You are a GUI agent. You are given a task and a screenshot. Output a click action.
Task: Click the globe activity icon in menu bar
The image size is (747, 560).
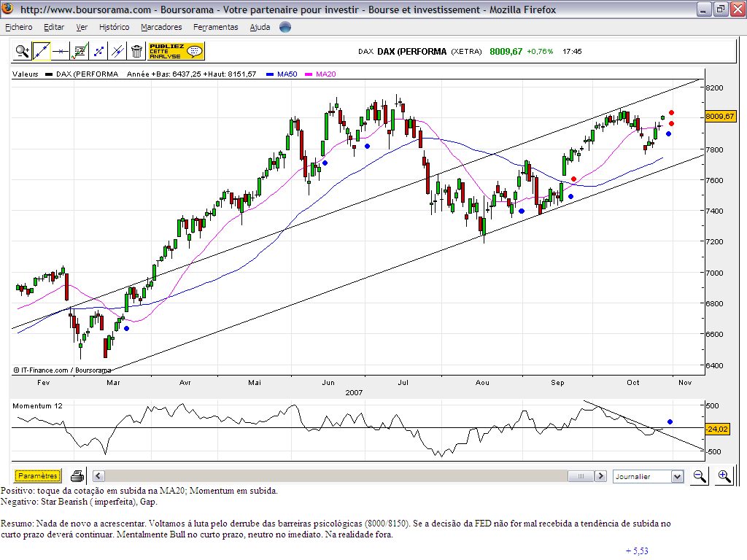tap(285, 27)
